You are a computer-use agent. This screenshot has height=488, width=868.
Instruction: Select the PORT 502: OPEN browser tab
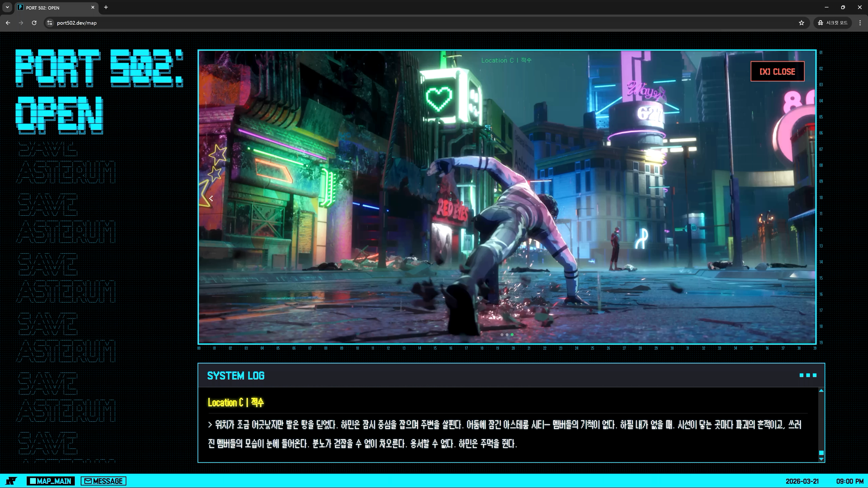56,7
